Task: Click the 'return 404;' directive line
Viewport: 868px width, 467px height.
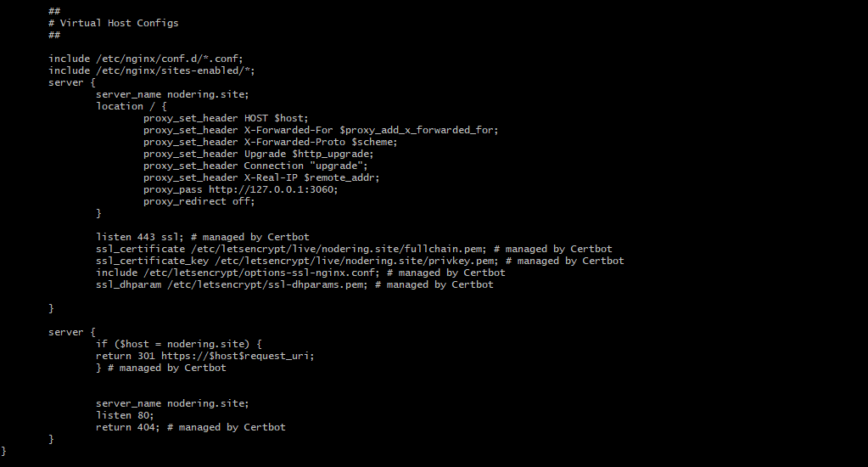Action: pyautogui.click(x=127, y=428)
